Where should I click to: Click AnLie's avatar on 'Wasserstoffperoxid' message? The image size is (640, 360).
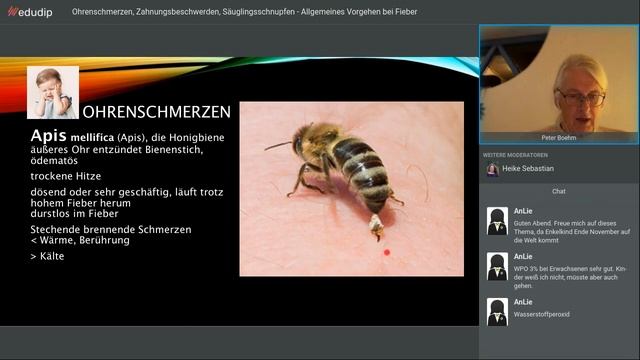pos(497,312)
